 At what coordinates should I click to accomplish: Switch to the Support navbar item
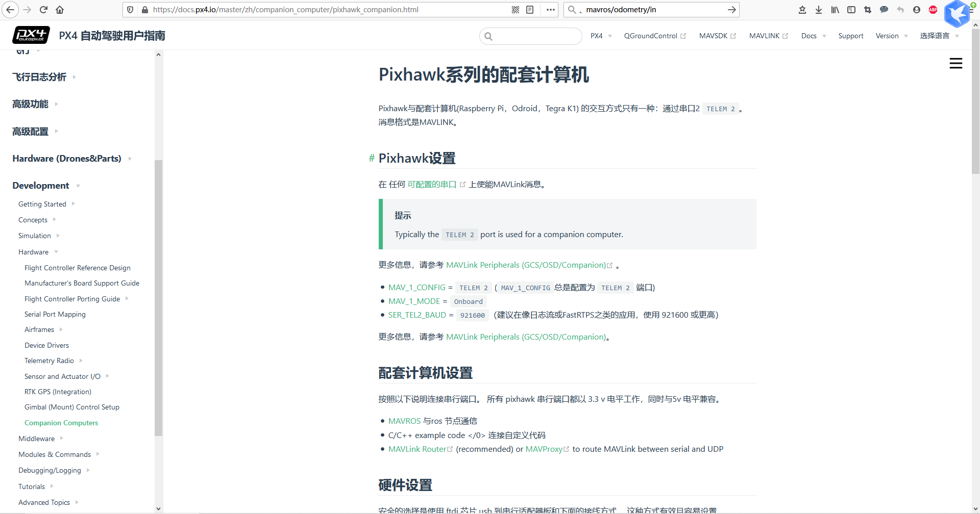pyautogui.click(x=851, y=36)
